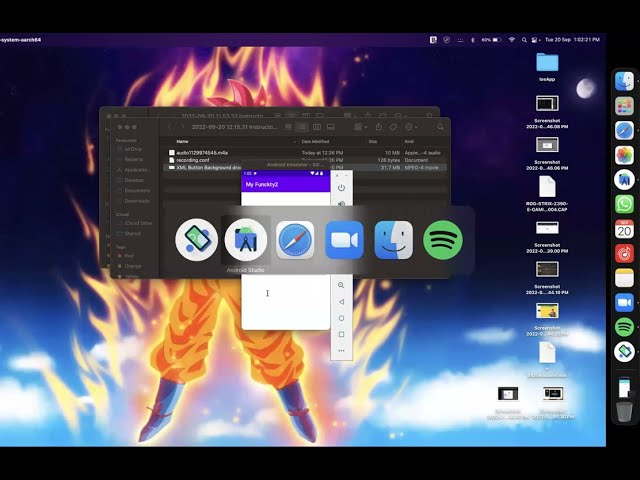The width and height of the screenshot is (640, 480).
Task: Click the date and time in menu bar
Action: [x=572, y=40]
